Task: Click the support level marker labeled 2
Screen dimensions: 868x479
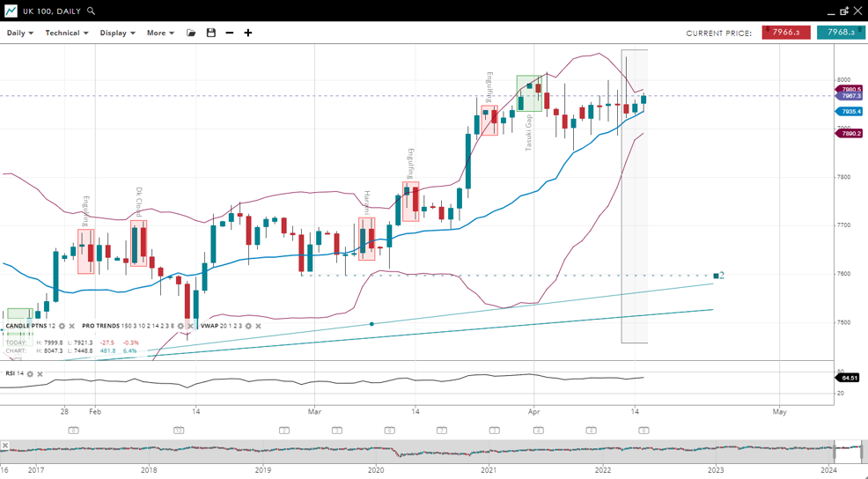Action: pos(717,276)
